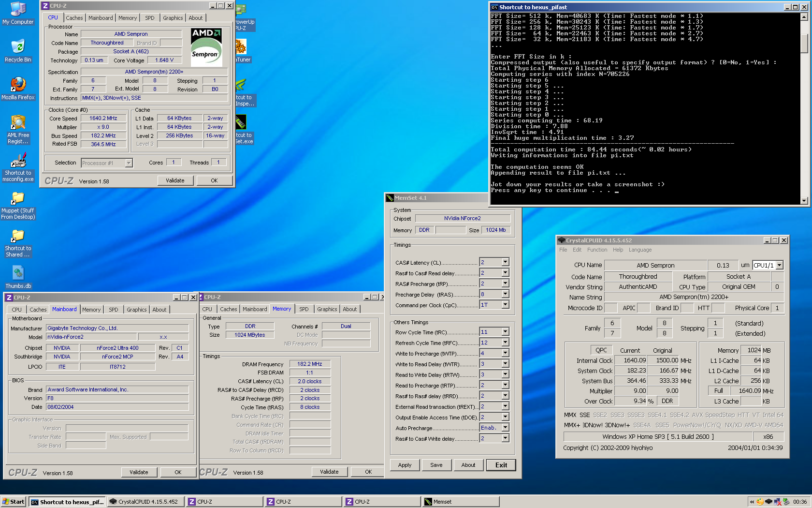This screenshot has width=812, height=508.
Task: Open the Recycle Bin desktop icon
Action: pos(18,51)
